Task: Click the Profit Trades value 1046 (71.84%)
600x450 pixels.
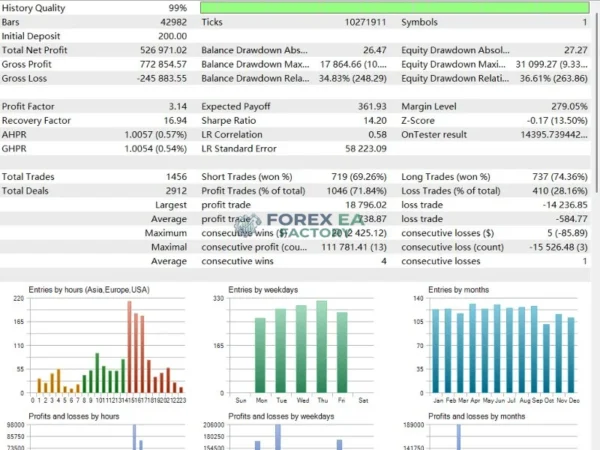Action: pos(357,191)
